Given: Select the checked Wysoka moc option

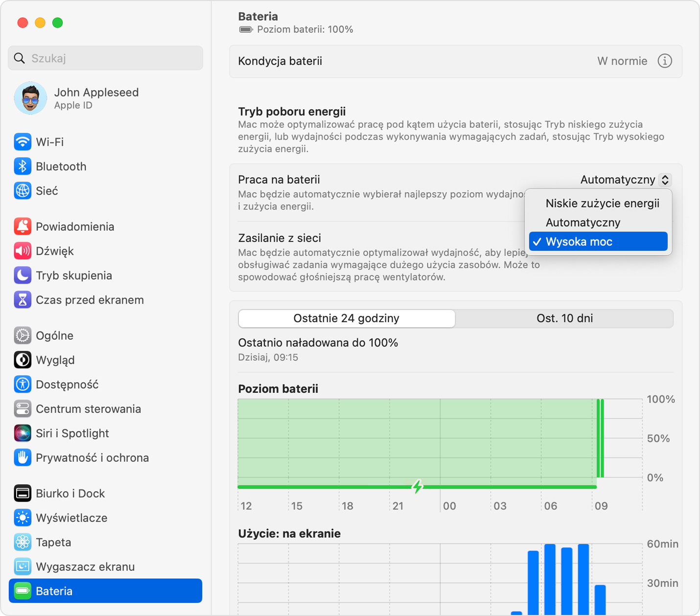Looking at the screenshot, I should [x=598, y=242].
